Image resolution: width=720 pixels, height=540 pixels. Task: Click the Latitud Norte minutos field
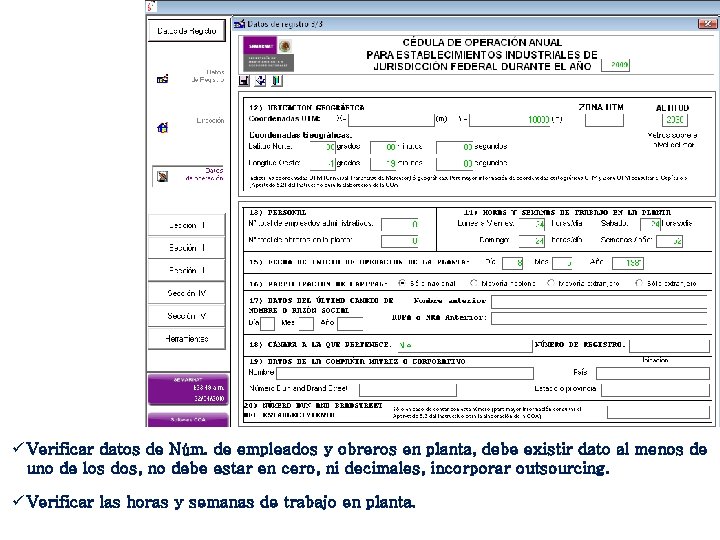[x=383, y=147]
